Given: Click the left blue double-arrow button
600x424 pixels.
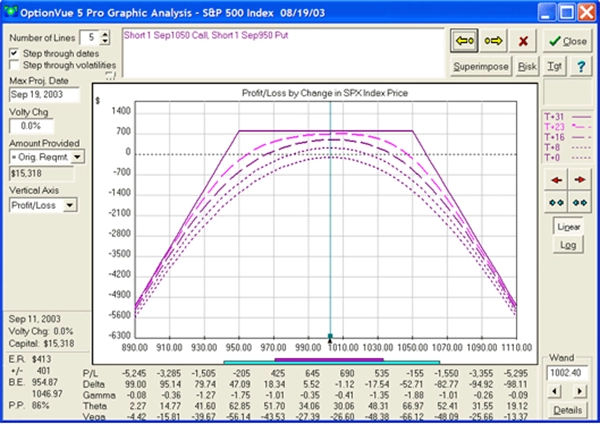Looking at the screenshot, I should (x=555, y=202).
